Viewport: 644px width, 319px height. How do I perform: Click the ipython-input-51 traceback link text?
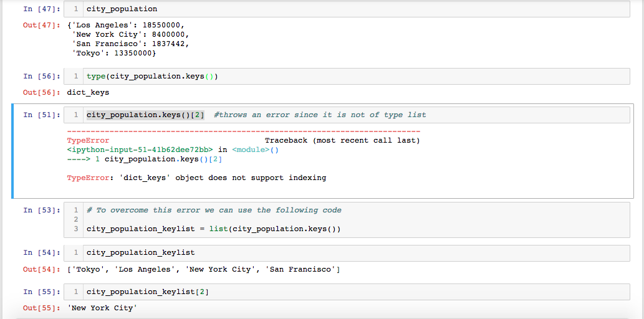(x=140, y=150)
